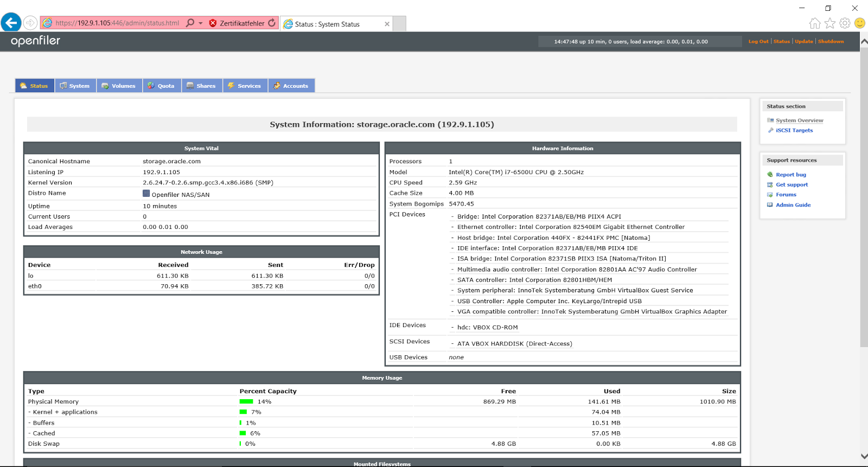Viewport: 868px width, 467px height.
Task: Click the scroll down arrow
Action: pos(864,457)
